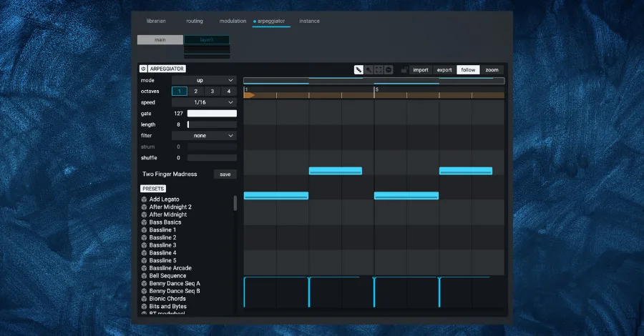Click the shuffle slider bar
The image size is (644, 336).
[212, 157]
